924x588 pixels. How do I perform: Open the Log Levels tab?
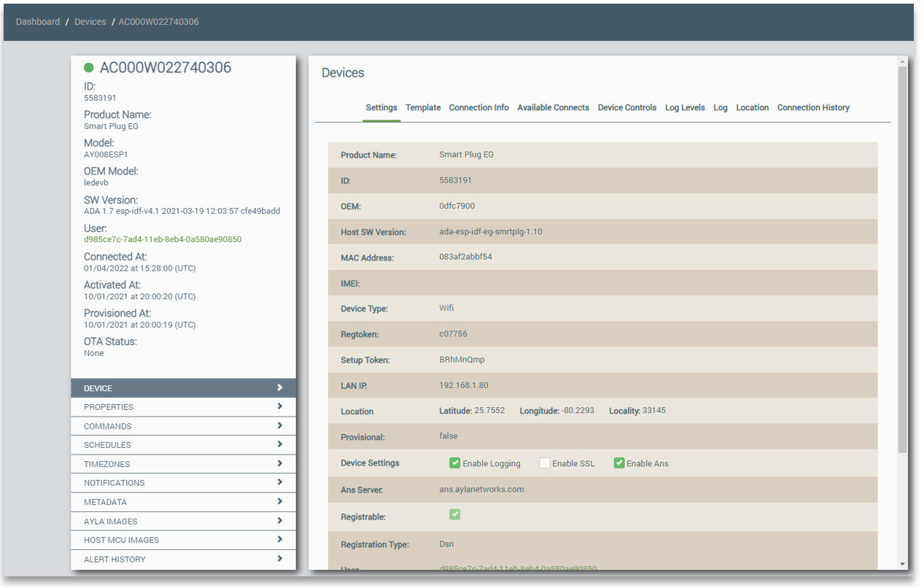point(685,107)
